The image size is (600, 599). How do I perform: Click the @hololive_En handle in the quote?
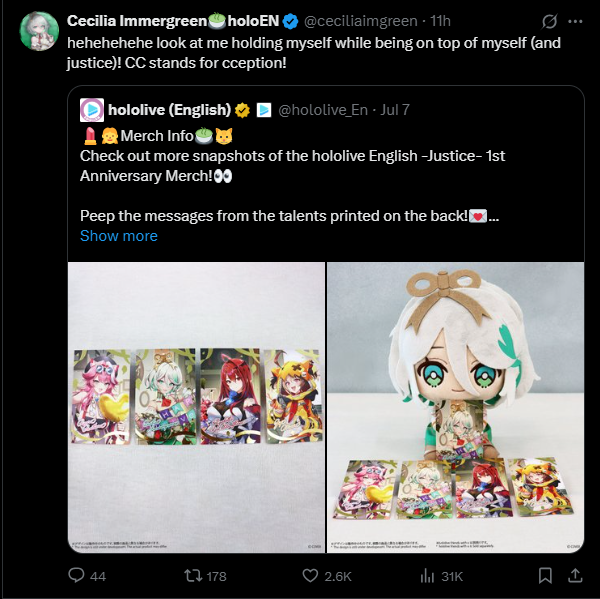[x=327, y=109]
